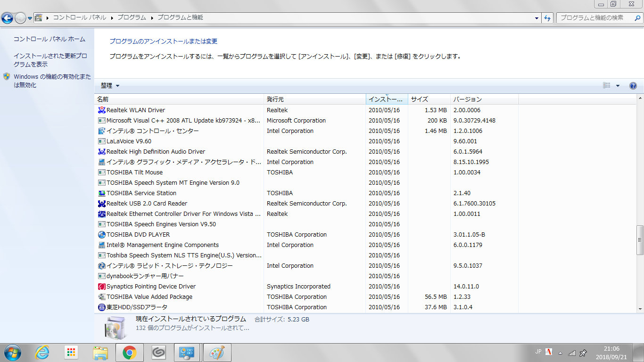Open Paint from the taskbar
Viewport: 644px width, 362px height.
coord(217,352)
